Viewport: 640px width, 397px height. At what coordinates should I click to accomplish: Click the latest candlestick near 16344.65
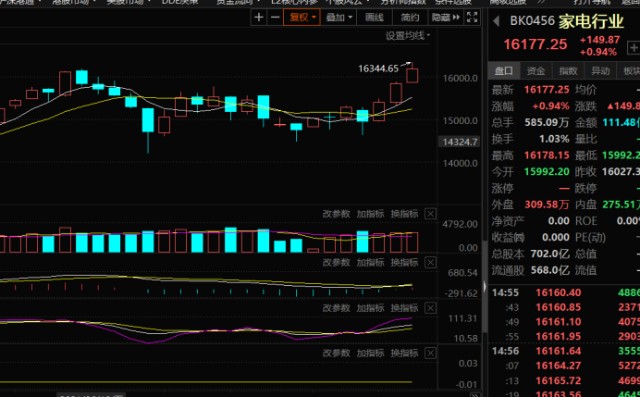(412, 75)
